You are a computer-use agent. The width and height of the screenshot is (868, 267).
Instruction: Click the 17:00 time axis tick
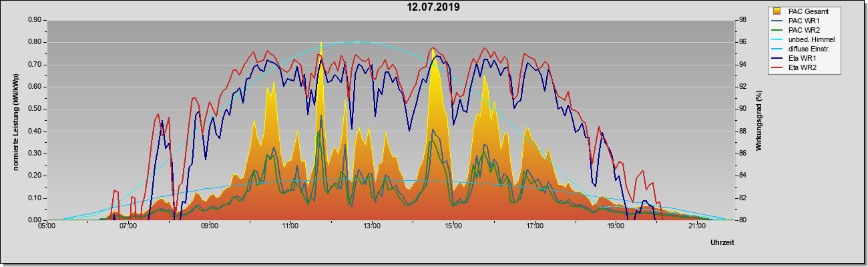(534, 227)
